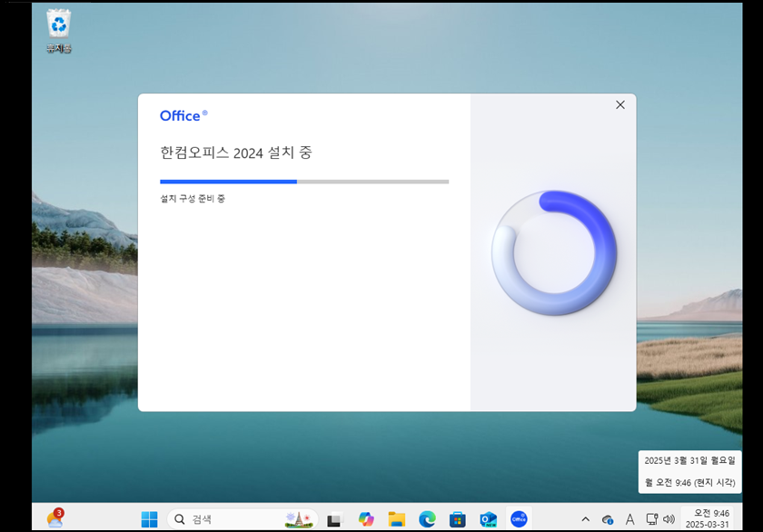The image size is (763, 532).
Task: Click the search highlight image in search box
Action: [299, 519]
